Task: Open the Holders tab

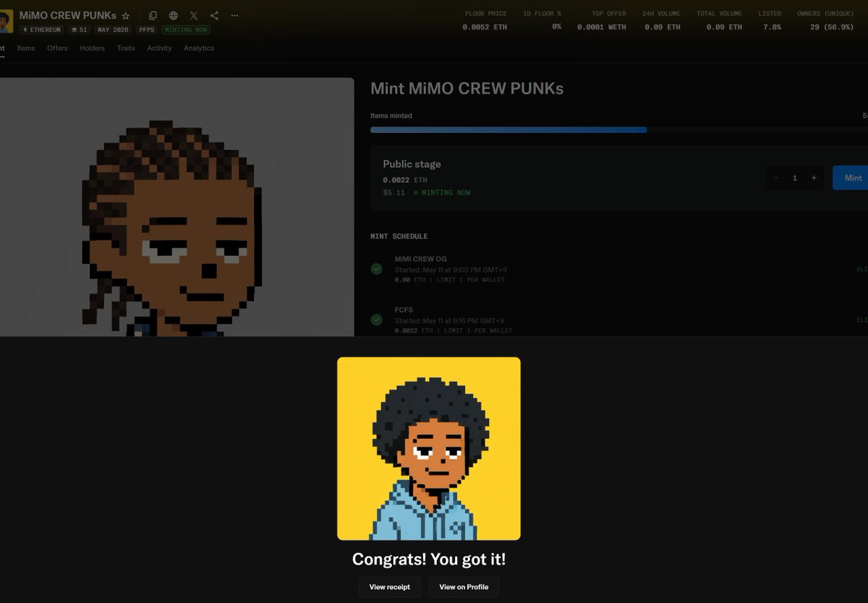Action: pyautogui.click(x=93, y=48)
